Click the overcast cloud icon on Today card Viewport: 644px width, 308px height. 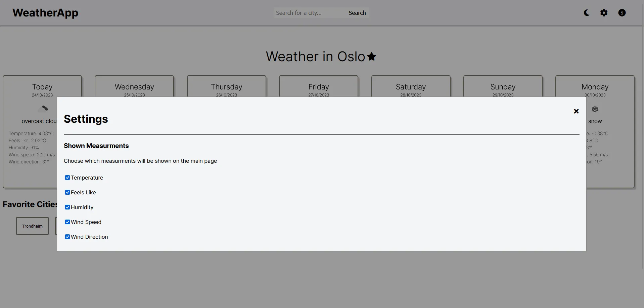click(x=43, y=109)
